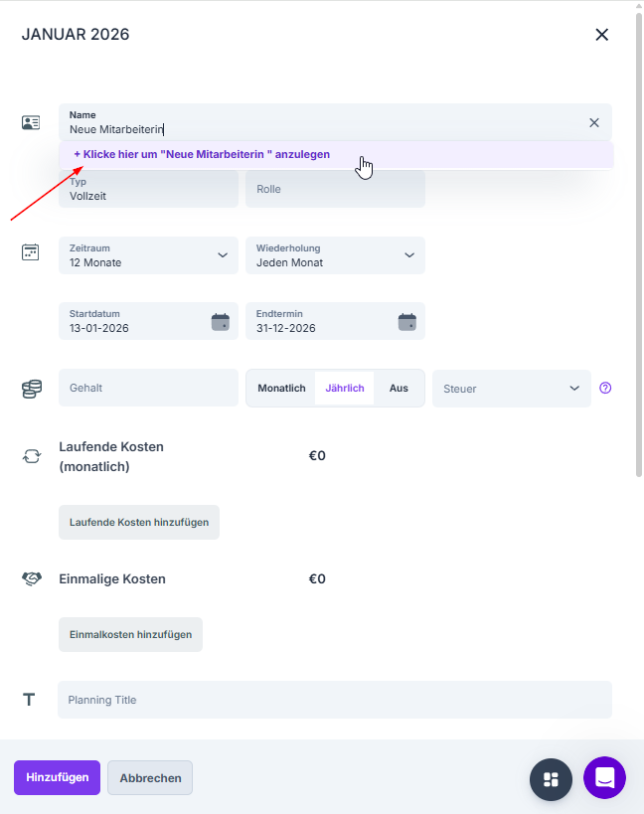Click the purple tax help question mark icon
The width and height of the screenshot is (644, 814).
(606, 388)
